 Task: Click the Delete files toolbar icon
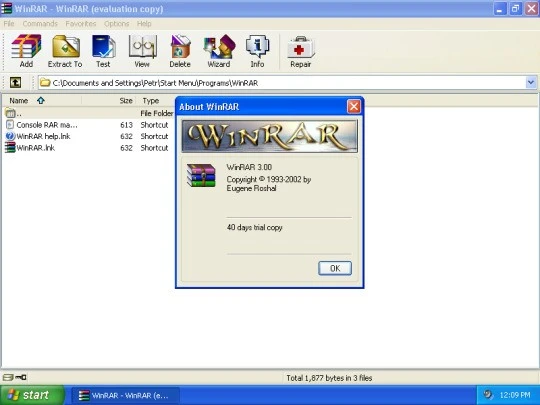coord(180,51)
